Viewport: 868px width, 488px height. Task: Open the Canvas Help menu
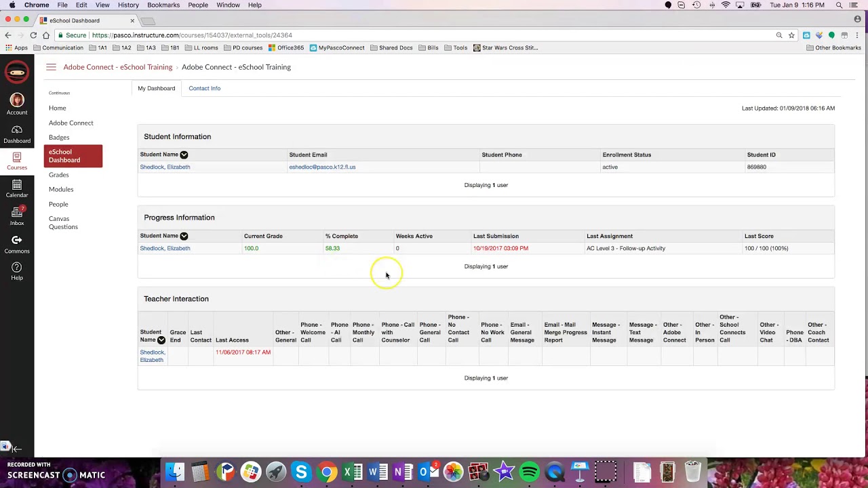click(17, 271)
